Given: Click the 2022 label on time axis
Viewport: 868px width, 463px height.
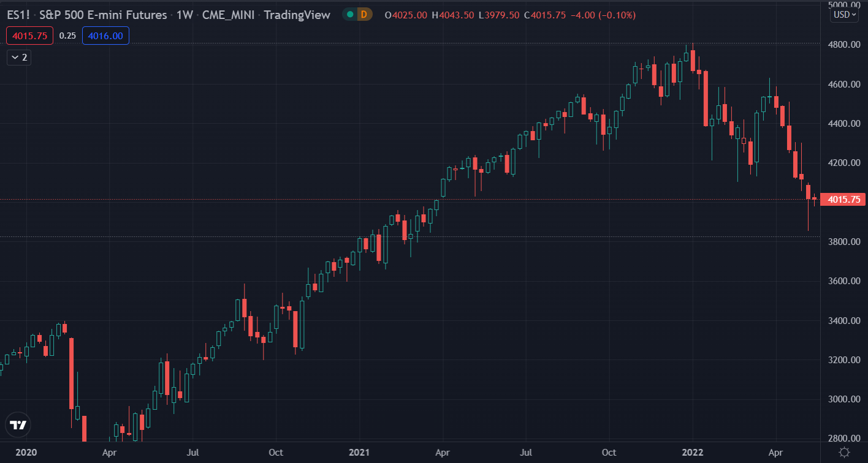Looking at the screenshot, I should coord(693,453).
